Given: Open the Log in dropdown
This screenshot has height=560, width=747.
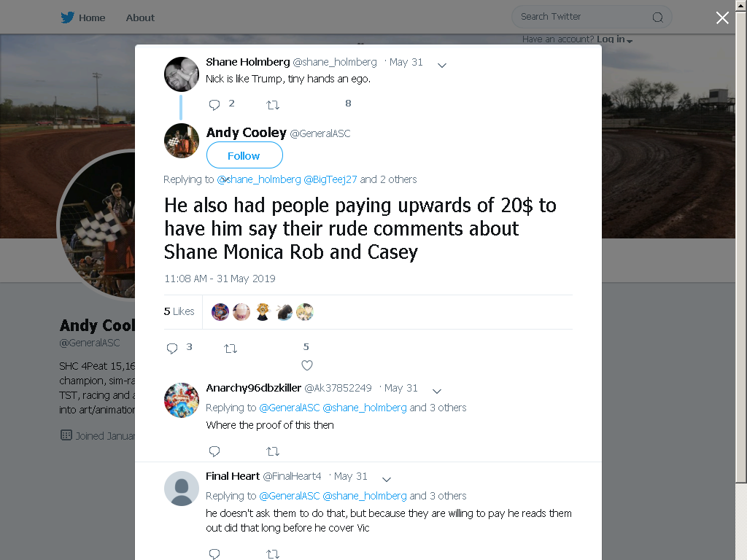Looking at the screenshot, I should 614,39.
